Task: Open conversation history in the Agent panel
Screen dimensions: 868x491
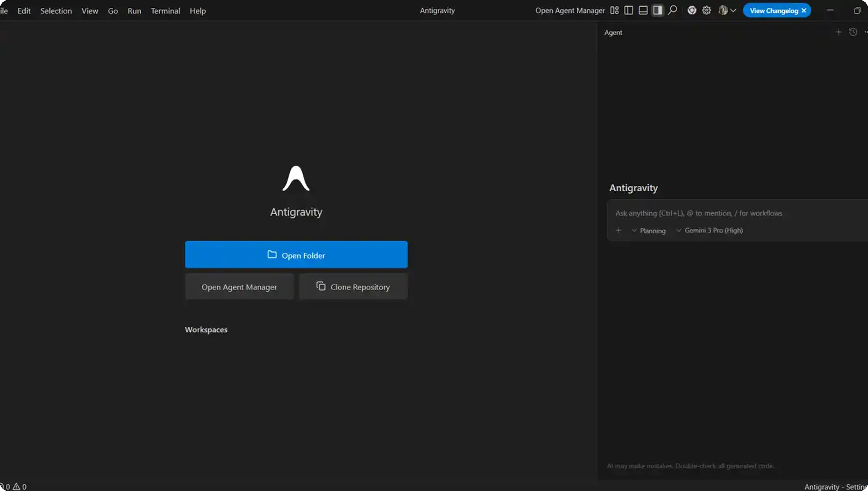Action: pos(853,32)
